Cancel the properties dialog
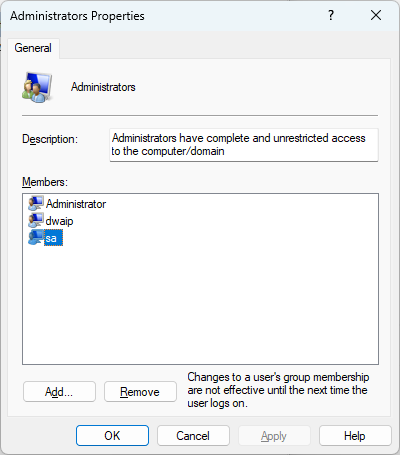 pyautogui.click(x=193, y=435)
